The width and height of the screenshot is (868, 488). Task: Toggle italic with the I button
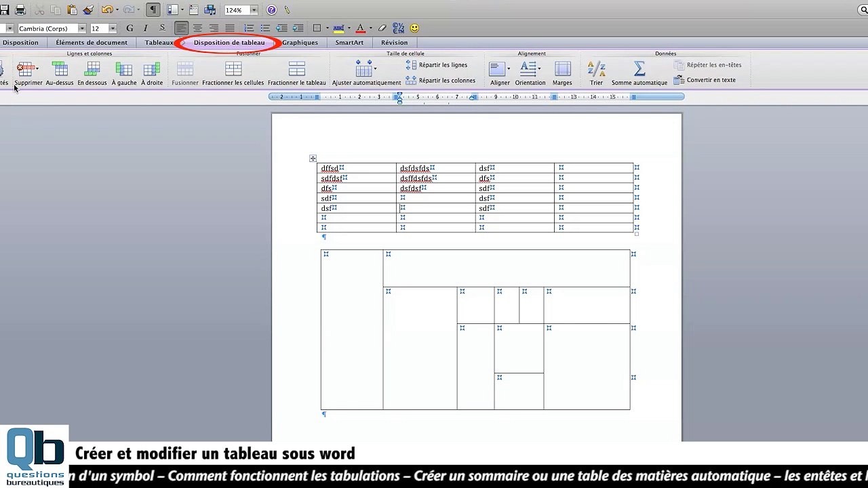click(146, 28)
